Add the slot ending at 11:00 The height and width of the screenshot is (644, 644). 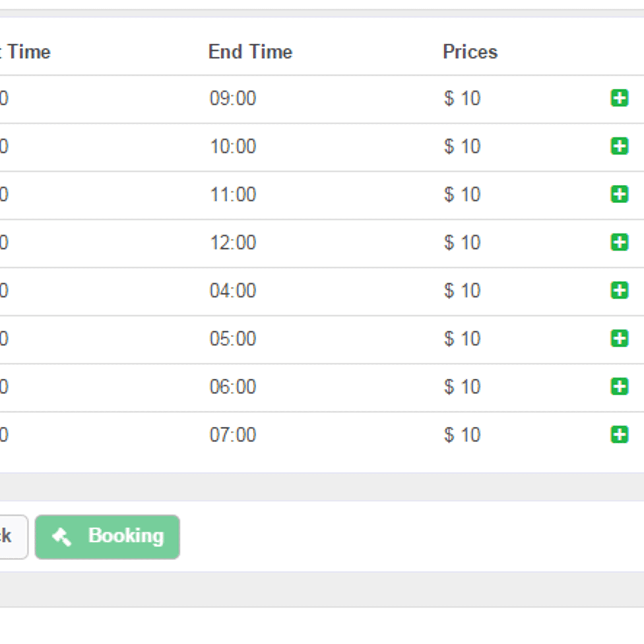click(619, 194)
